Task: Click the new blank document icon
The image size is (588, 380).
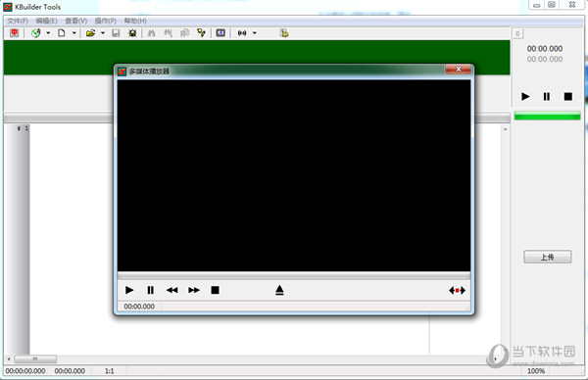Action: (61, 33)
